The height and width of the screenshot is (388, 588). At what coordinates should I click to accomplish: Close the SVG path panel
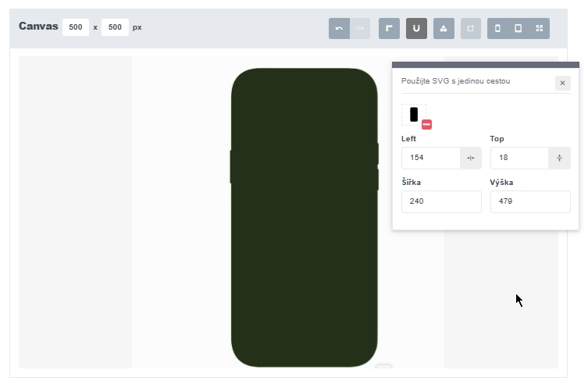tap(562, 84)
